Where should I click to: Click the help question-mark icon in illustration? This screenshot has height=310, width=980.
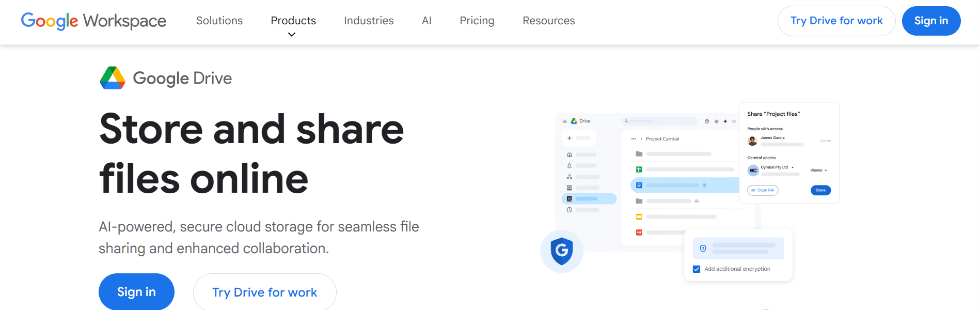pyautogui.click(x=707, y=121)
